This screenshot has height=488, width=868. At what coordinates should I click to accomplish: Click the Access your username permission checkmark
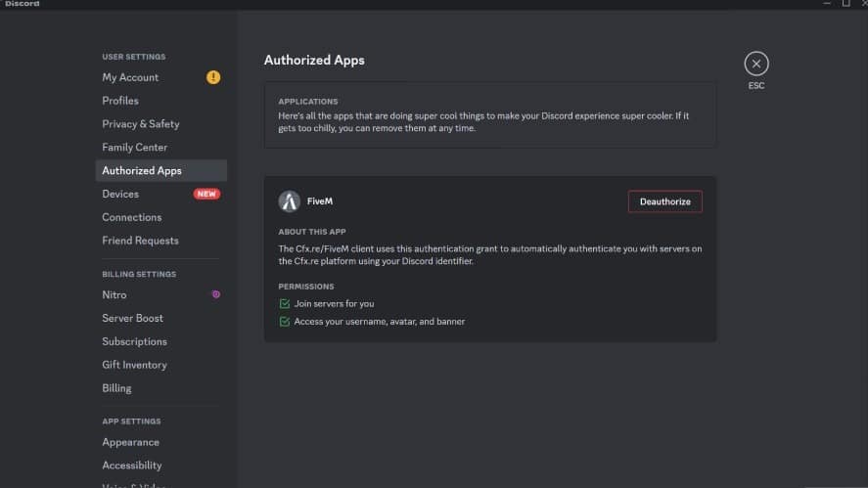(285, 322)
